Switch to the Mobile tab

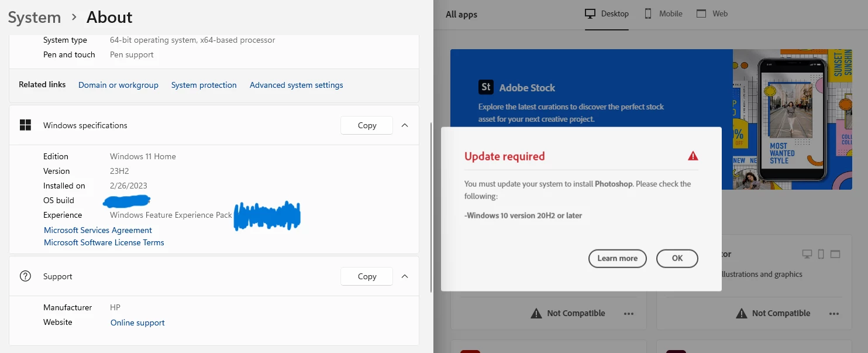tap(663, 13)
